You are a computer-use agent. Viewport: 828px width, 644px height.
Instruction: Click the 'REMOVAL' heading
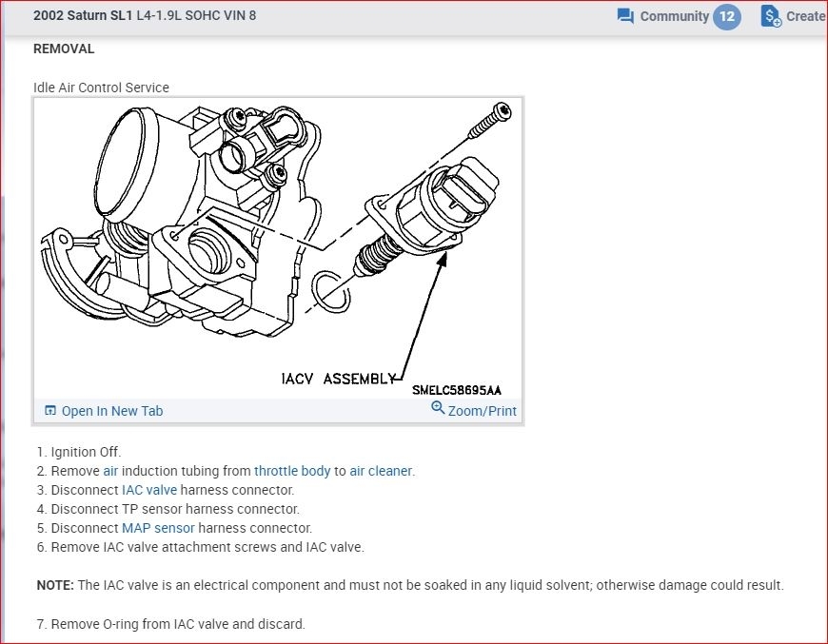click(x=64, y=49)
